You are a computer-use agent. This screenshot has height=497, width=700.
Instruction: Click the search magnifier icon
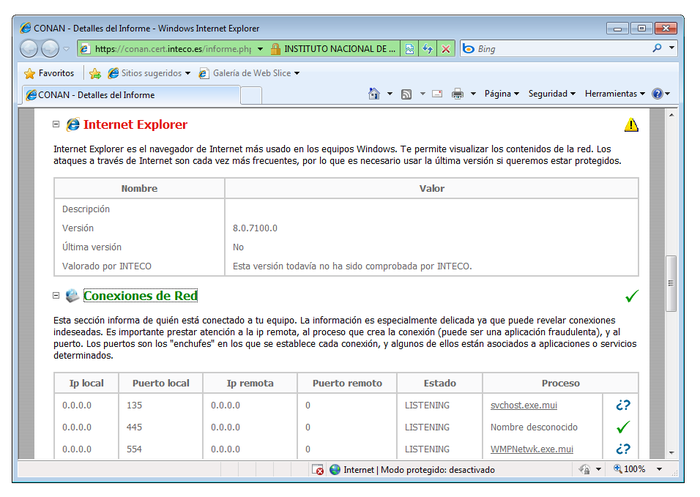[x=657, y=48]
